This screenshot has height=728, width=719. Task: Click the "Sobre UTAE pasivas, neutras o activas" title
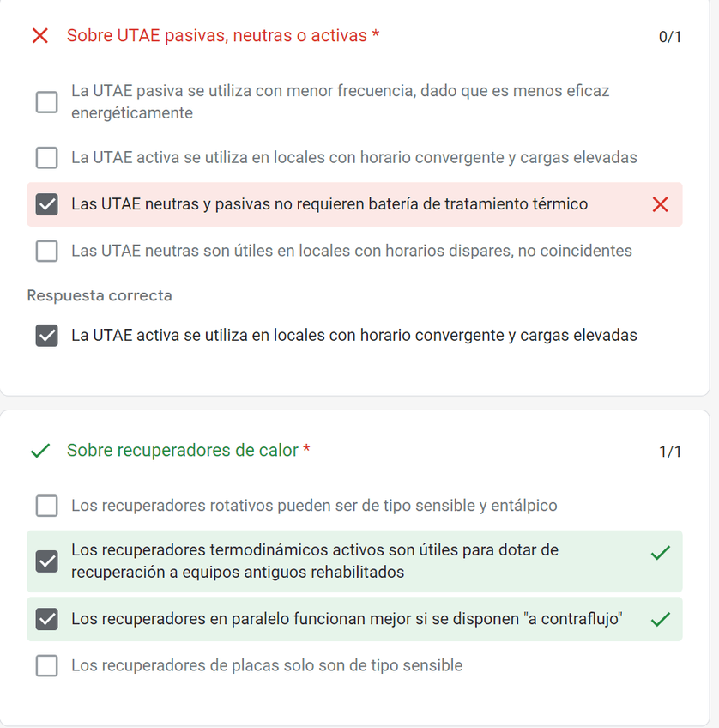(x=218, y=36)
